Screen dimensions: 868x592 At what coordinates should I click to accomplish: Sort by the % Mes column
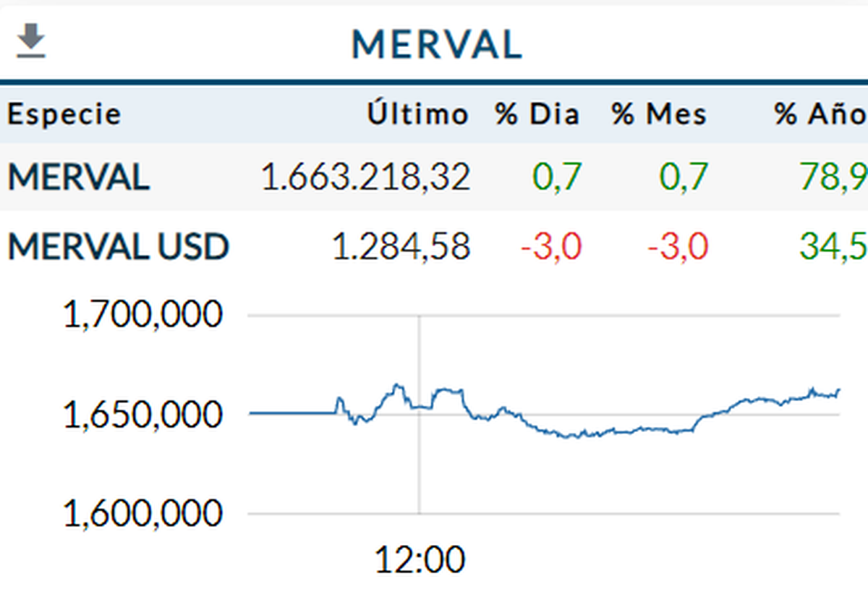coord(659,114)
